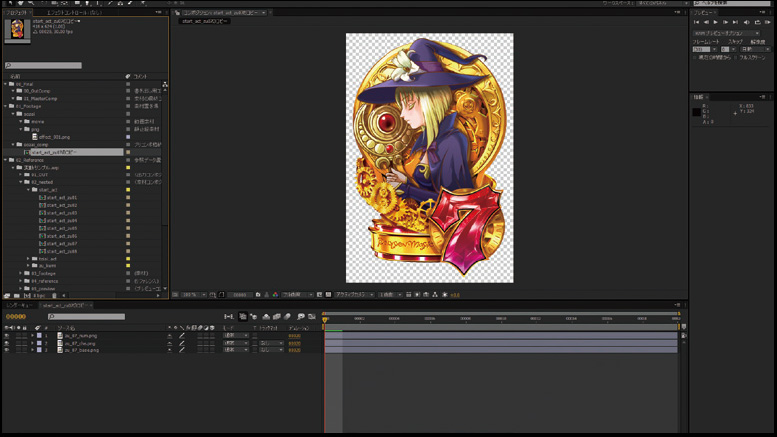Hide layer zu_07_chw.png with eye toggle
This screenshot has width=777, height=437.
coord(6,343)
